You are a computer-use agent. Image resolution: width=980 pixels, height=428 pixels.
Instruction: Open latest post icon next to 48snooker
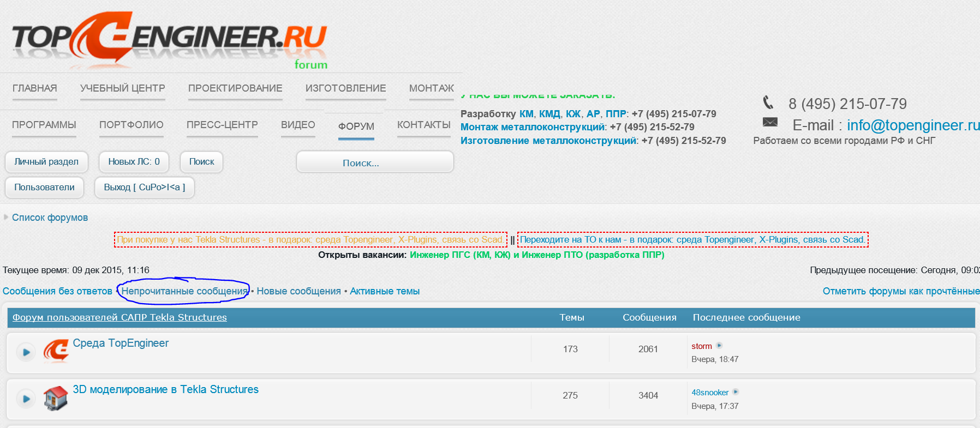point(736,392)
